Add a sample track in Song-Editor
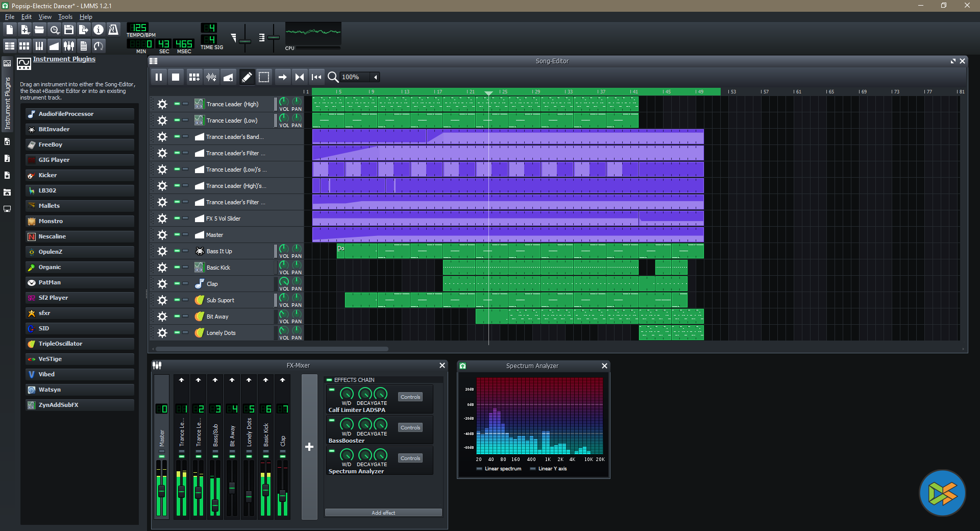Viewport: 980px width, 531px height. 211,77
